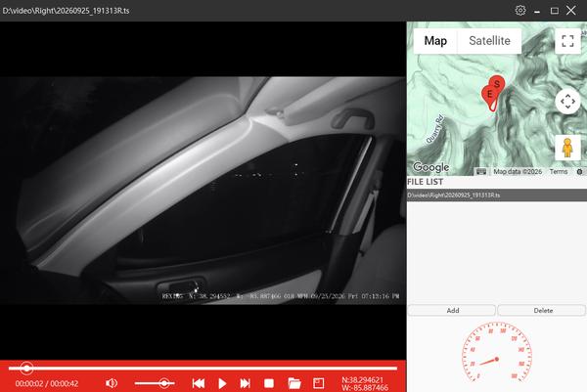Maximize the player window
This screenshot has height=392, width=587.
[x=555, y=11]
